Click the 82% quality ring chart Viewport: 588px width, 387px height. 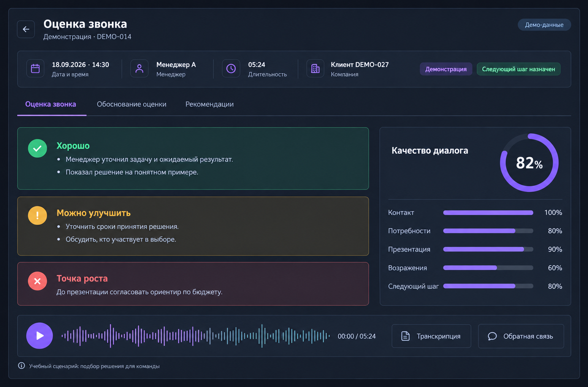pyautogui.click(x=529, y=162)
